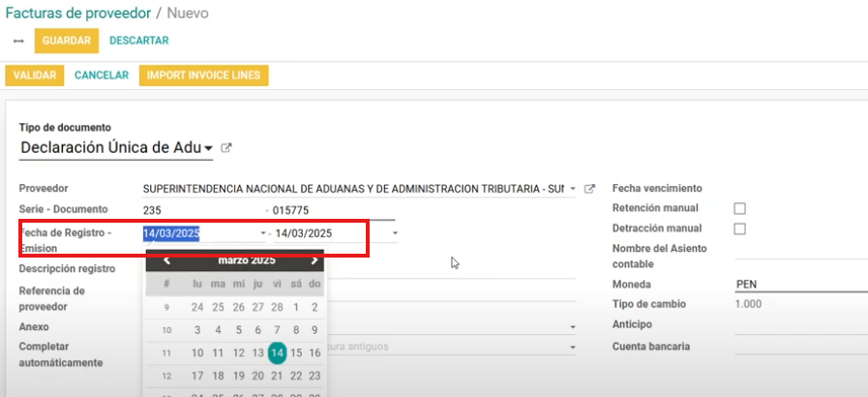Screen dimensions: 868x397
Task: Select day 24 in calendar week 9
Action: tap(197, 307)
